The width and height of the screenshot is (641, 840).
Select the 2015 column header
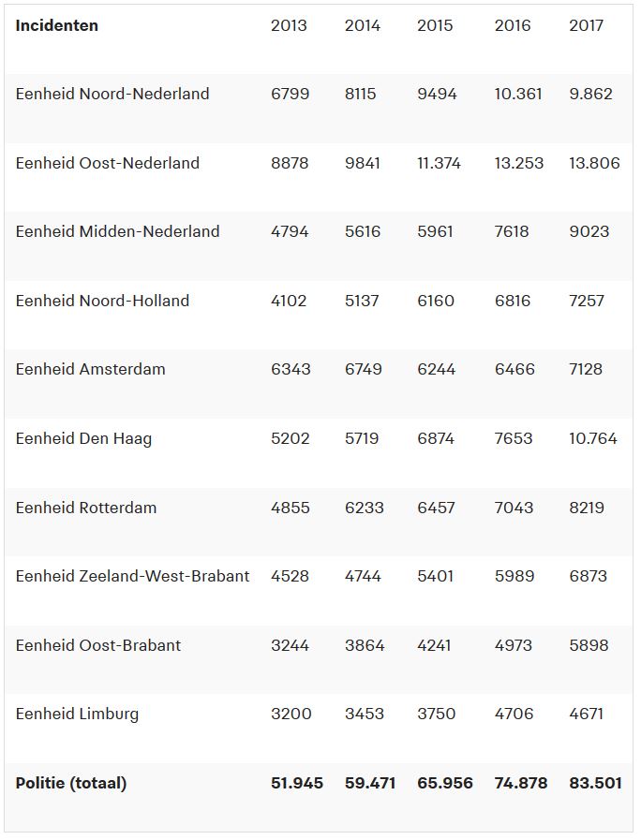(x=435, y=25)
